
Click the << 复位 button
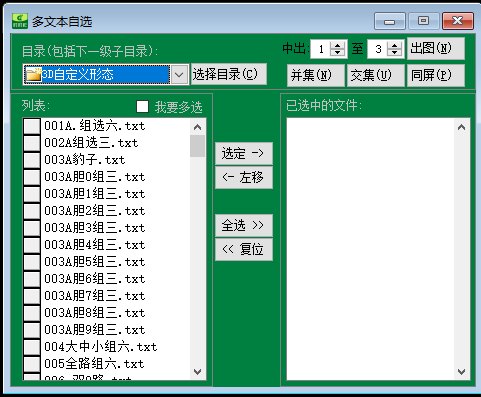click(244, 249)
